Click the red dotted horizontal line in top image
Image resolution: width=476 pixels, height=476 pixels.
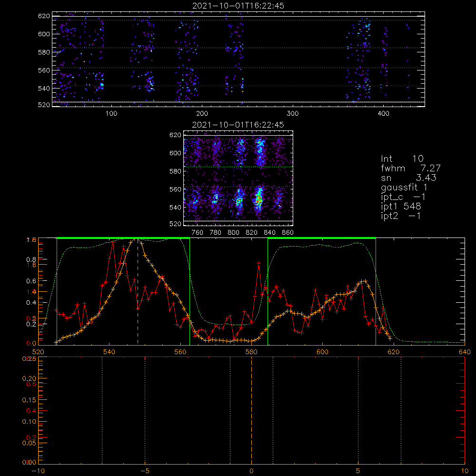[x=238, y=86]
